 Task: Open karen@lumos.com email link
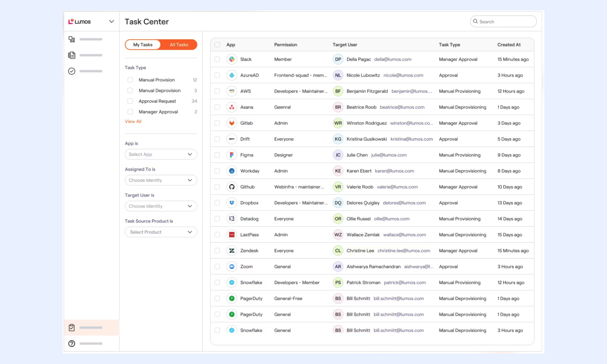394,171
